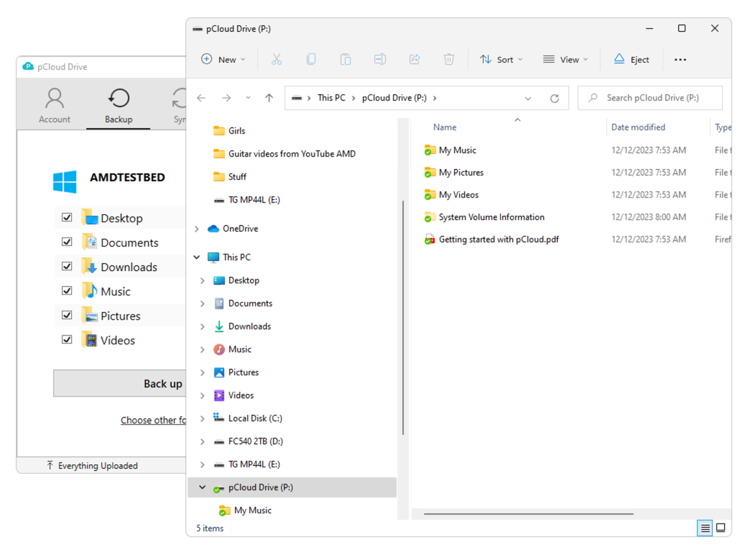This screenshot has height=553, width=756.
Task: Select the My Pictures folder in file list
Action: click(x=461, y=172)
